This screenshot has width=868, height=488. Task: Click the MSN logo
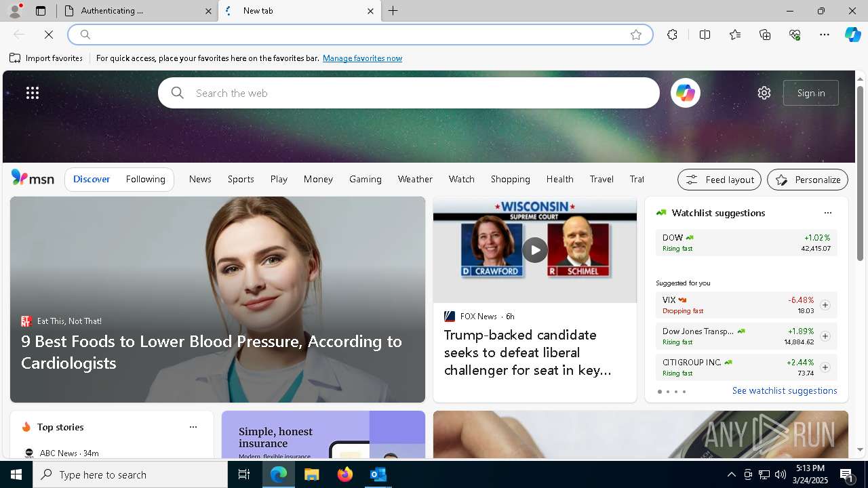tap(33, 178)
